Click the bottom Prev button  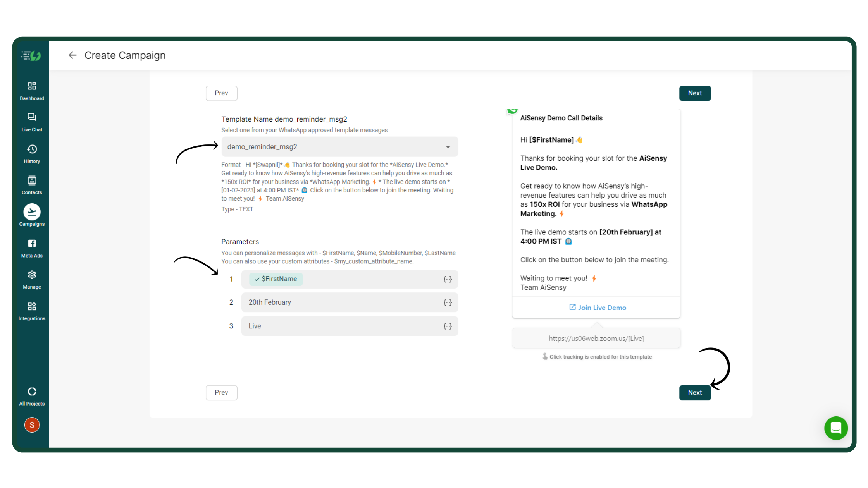click(x=221, y=393)
